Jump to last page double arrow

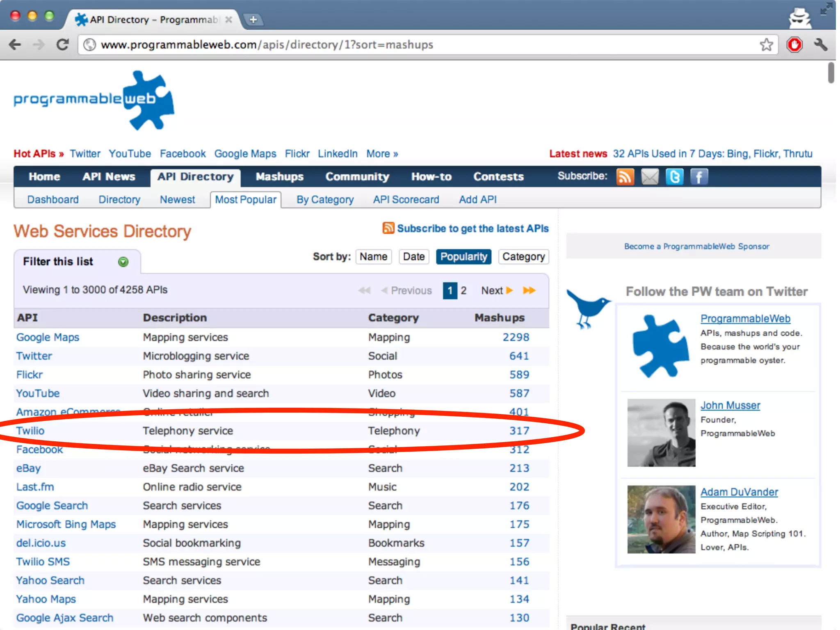[529, 290]
